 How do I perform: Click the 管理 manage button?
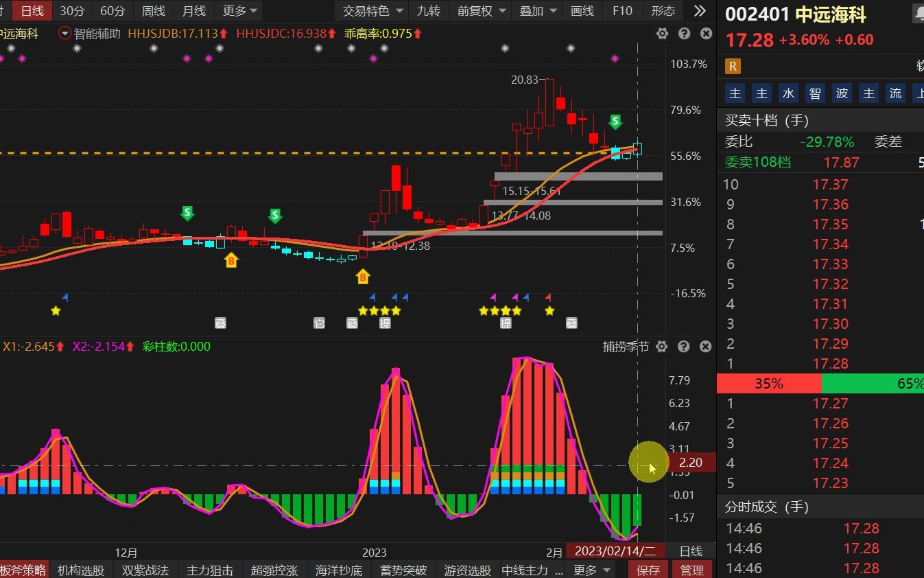[692, 570]
